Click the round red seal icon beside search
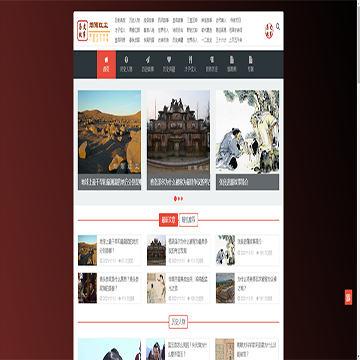This screenshot has height=360, width=360. coord(269,31)
